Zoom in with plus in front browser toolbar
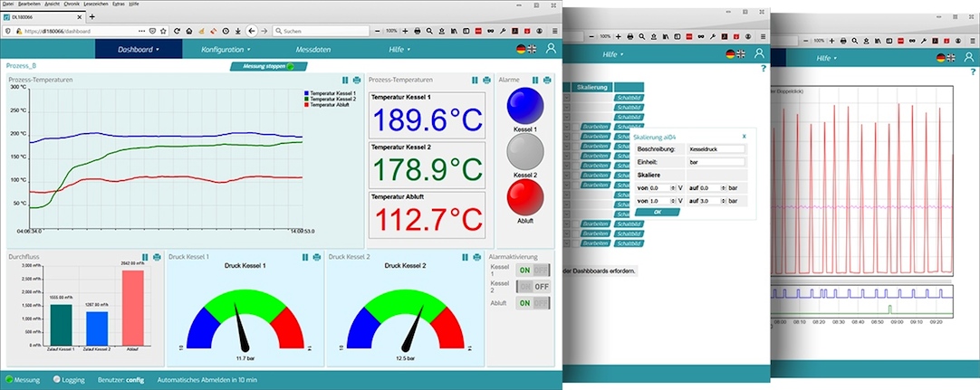This screenshot has height=390, width=980. (406, 31)
